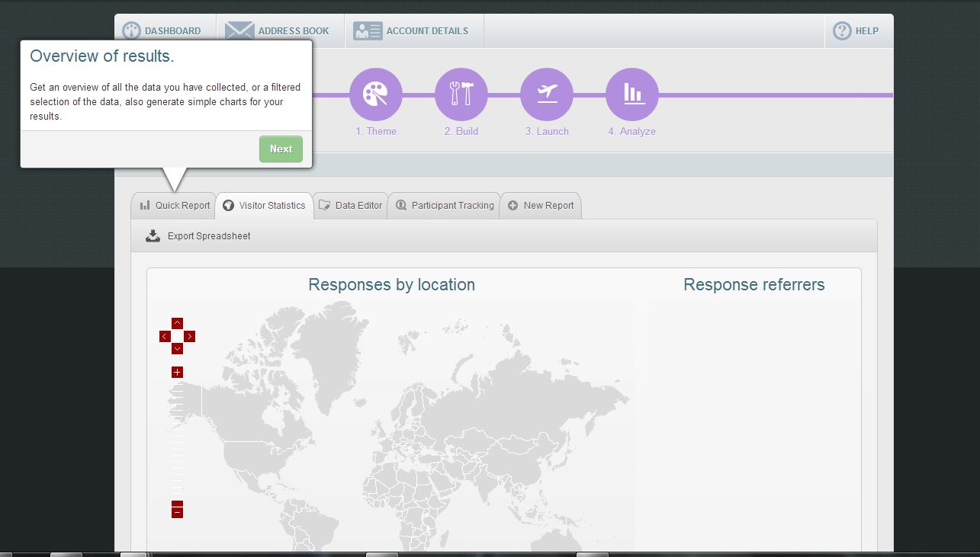Click the Address Book envelope icon
Image resolution: width=980 pixels, height=557 pixels.
(x=239, y=31)
